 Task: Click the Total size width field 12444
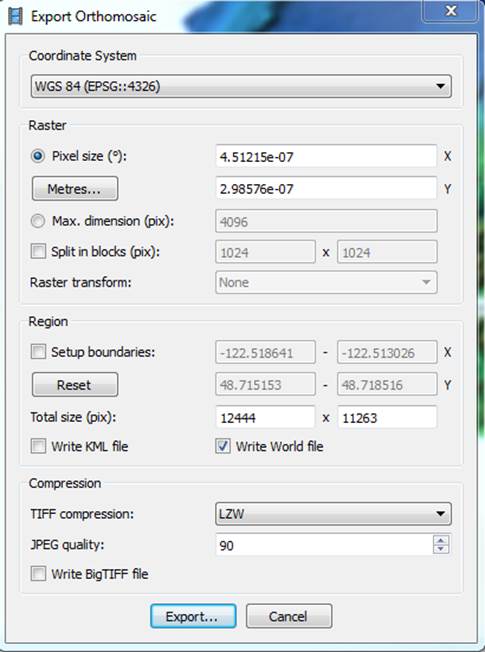tap(265, 417)
